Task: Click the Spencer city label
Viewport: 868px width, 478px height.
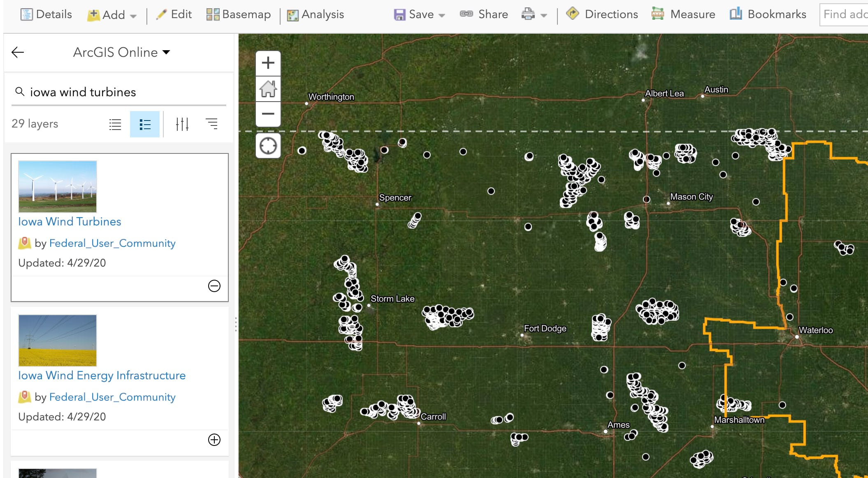Action: pyautogui.click(x=395, y=197)
